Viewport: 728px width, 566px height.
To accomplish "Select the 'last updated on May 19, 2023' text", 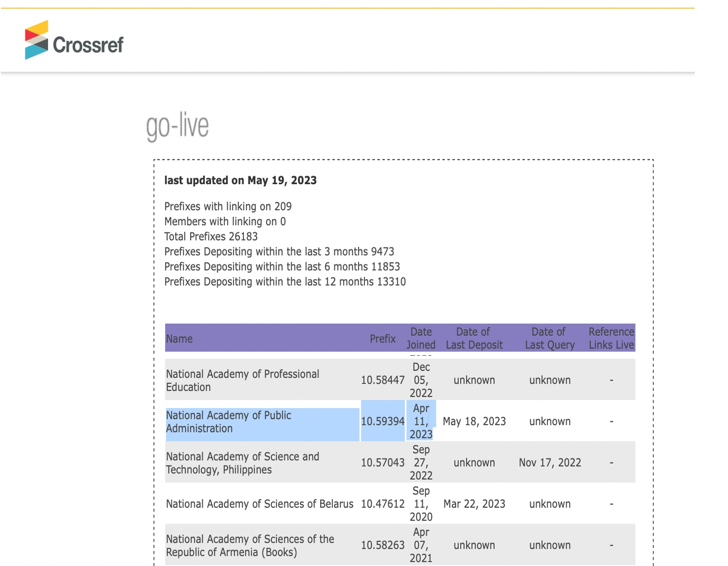I will click(x=240, y=181).
